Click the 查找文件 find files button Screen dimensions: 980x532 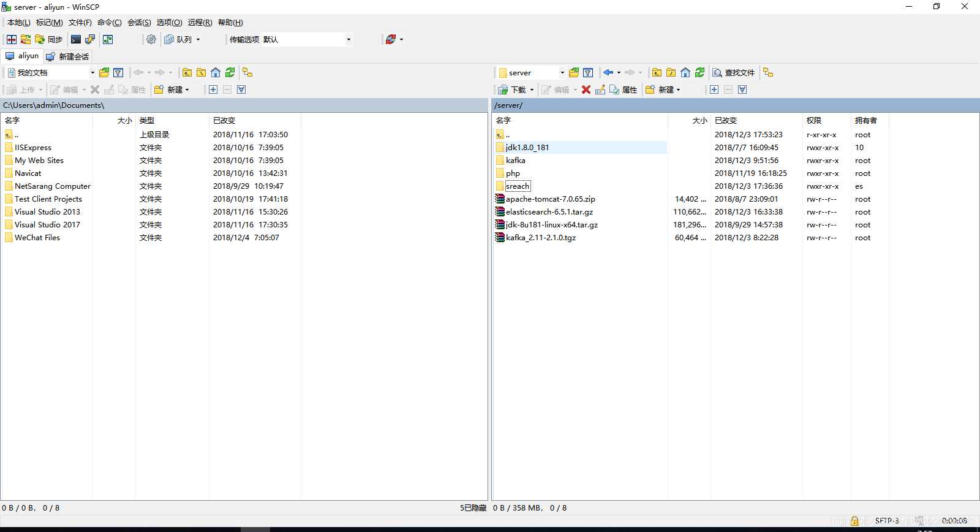pos(734,72)
